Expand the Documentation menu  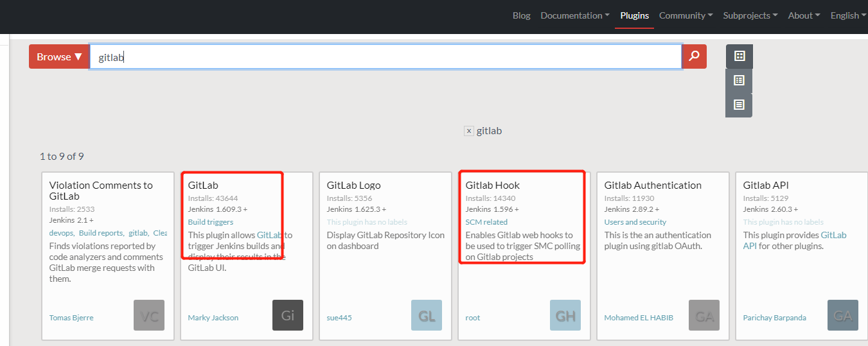click(575, 15)
